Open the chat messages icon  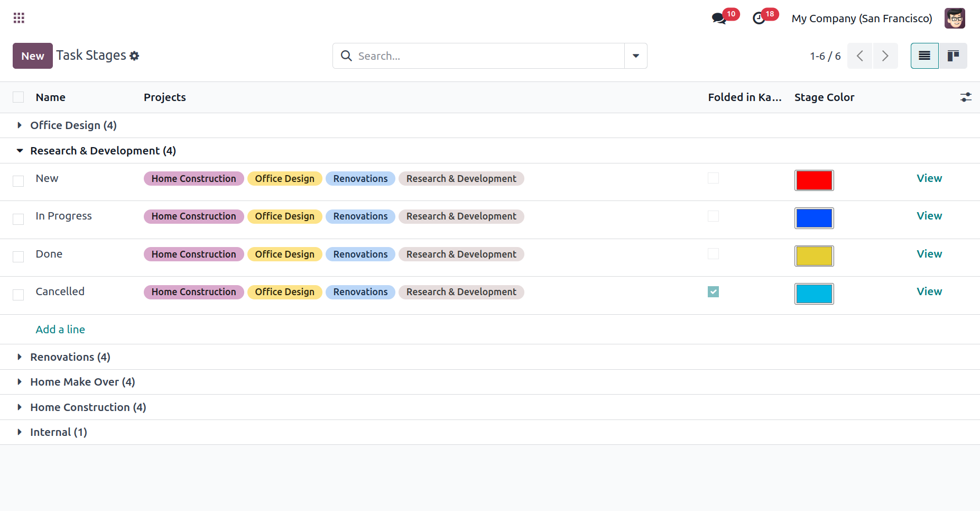pyautogui.click(x=718, y=19)
